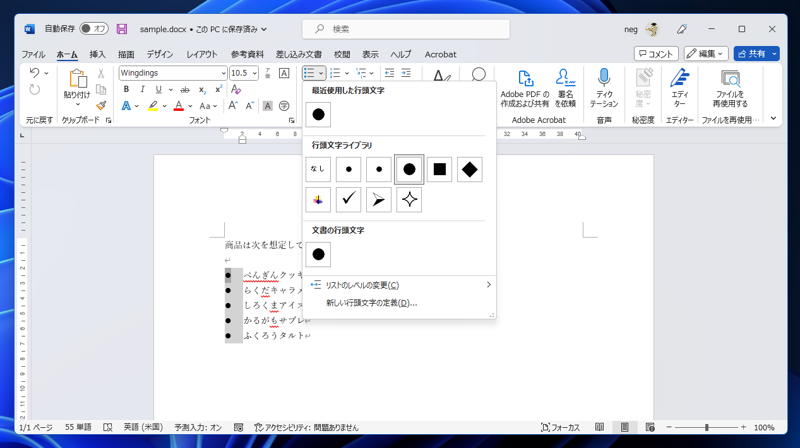Click the Increase Indent icon

tap(406, 73)
